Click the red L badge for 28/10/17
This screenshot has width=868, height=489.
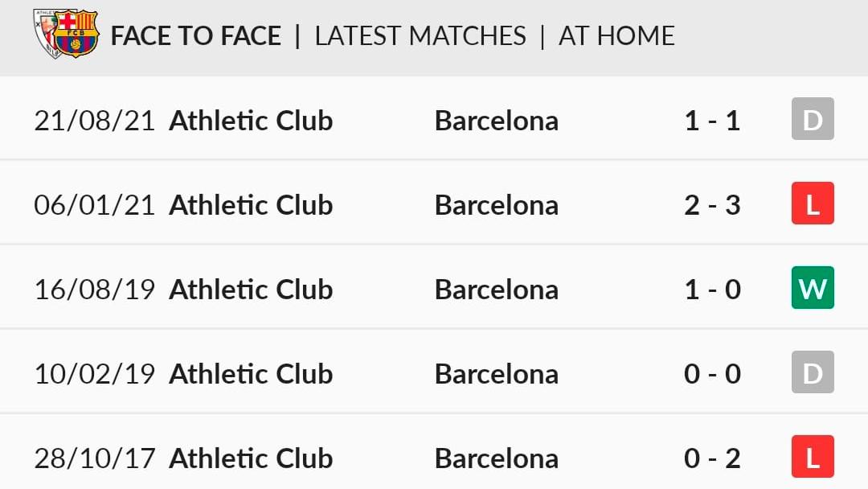pos(813,456)
